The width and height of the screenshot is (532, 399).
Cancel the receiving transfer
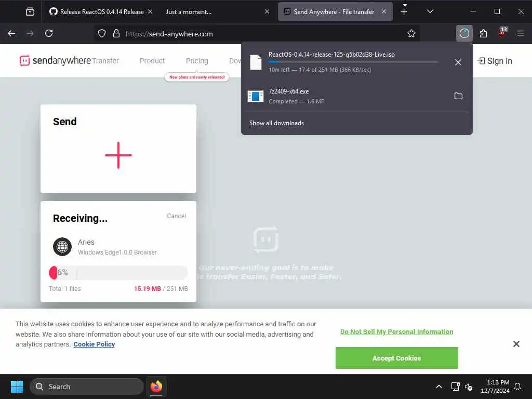coord(176,216)
